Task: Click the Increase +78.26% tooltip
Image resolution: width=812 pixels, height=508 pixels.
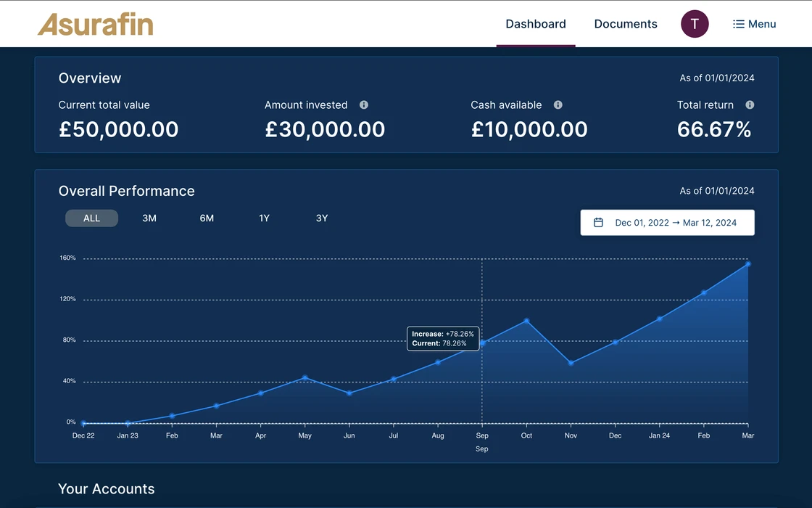Action: (443, 338)
